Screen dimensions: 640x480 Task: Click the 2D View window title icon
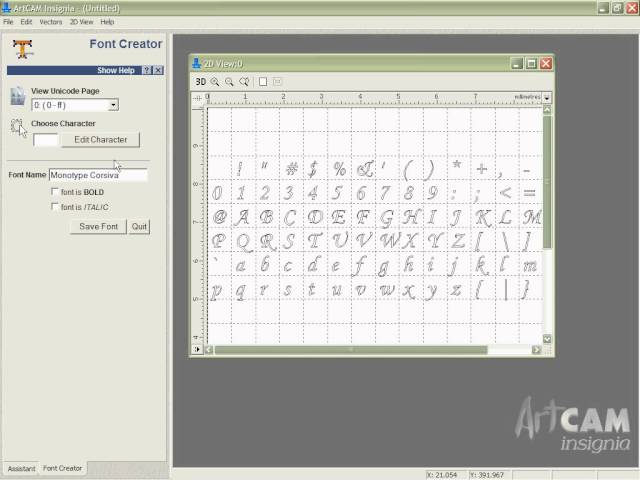pyautogui.click(x=196, y=63)
